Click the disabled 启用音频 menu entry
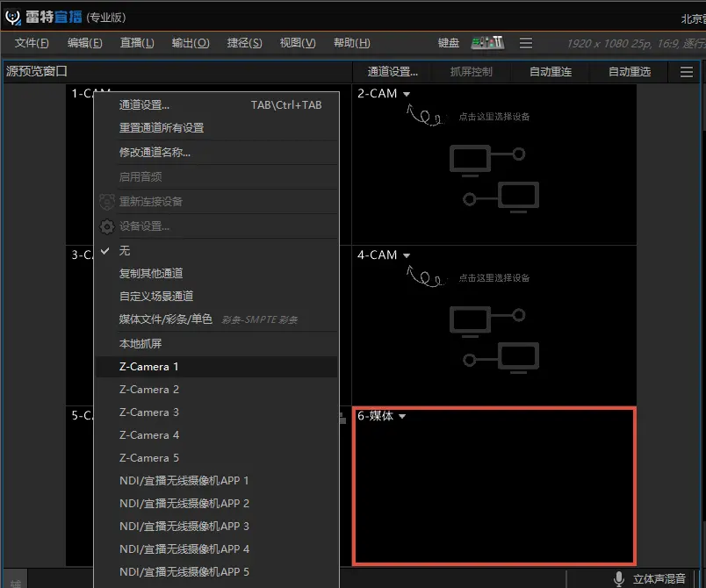Screen dimensions: 706x588 pos(217,176)
